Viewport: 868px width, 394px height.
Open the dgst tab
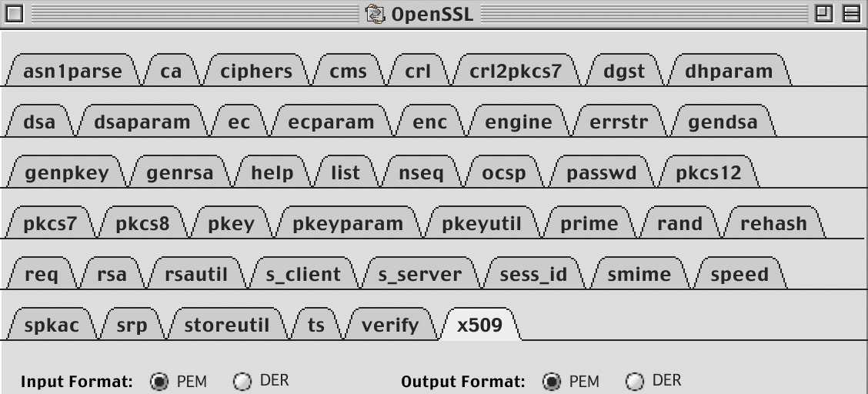(x=624, y=70)
